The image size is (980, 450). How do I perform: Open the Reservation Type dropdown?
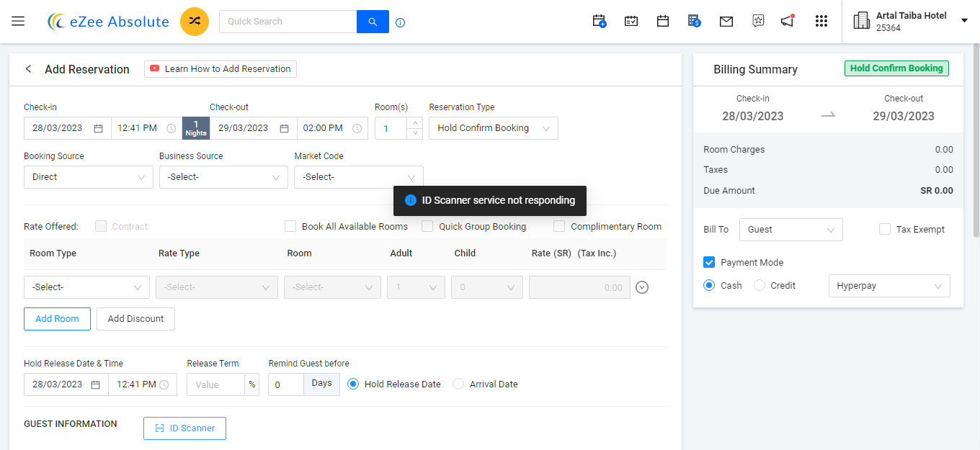coord(493,128)
